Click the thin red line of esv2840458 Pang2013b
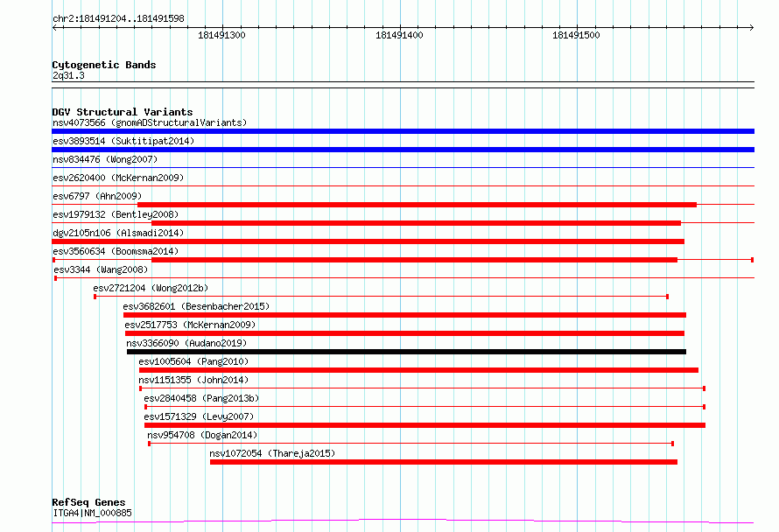Image resolution: width=779 pixels, height=532 pixels. click(425, 407)
